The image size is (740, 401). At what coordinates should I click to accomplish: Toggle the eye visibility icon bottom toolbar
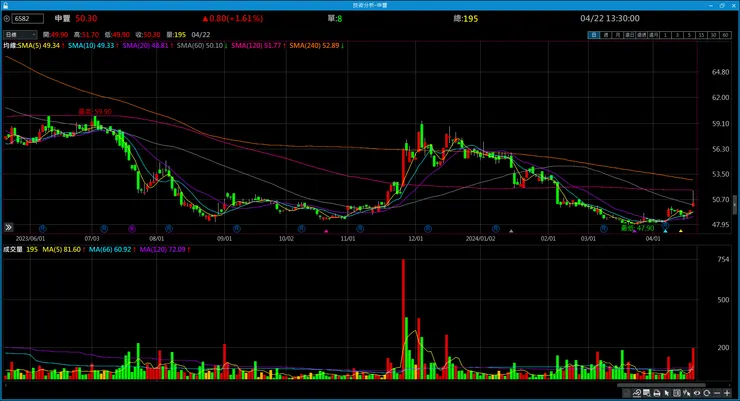pos(697,393)
